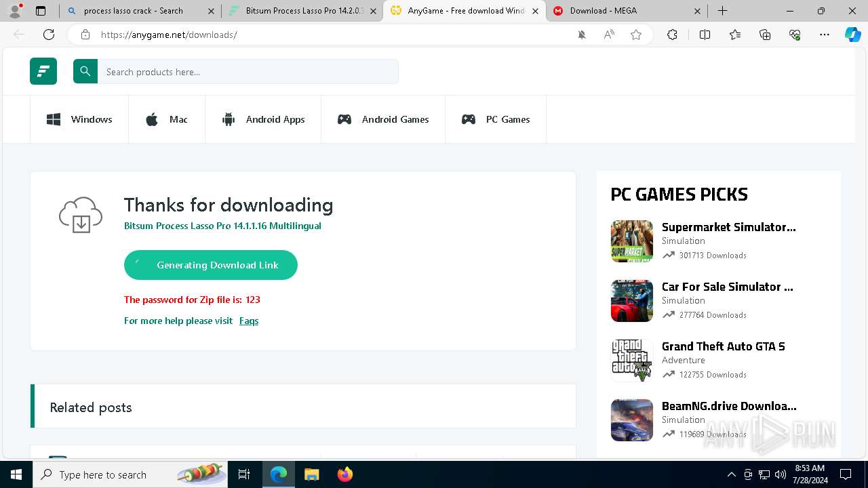Open the network icon in the tray
Viewport: 868px width, 488px height.
764,474
